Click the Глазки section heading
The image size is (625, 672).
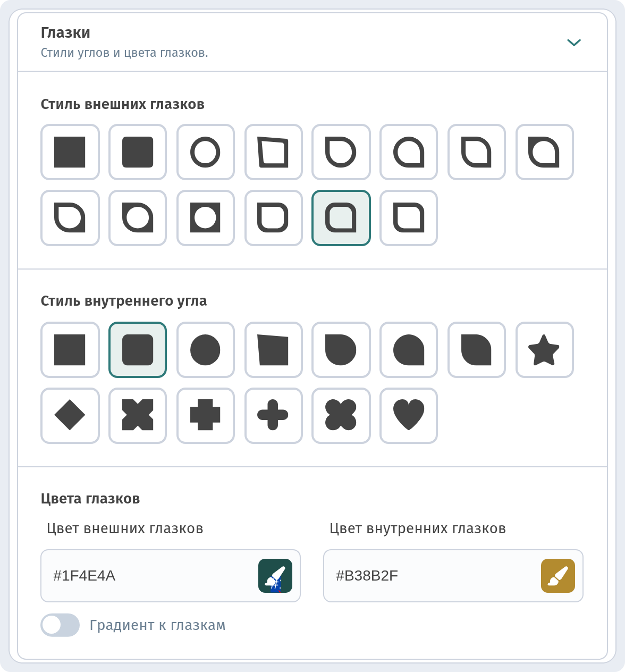(x=65, y=32)
